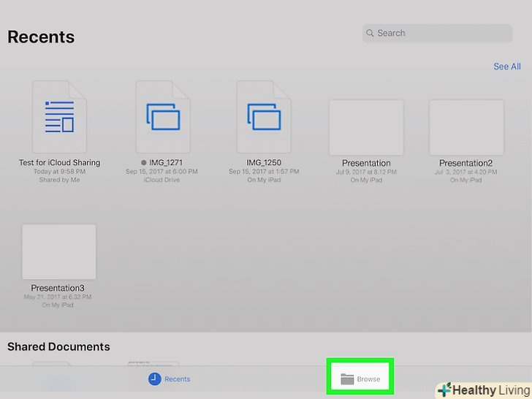Switch to the Recents tab
The height and width of the screenshot is (399, 532).
coord(170,379)
